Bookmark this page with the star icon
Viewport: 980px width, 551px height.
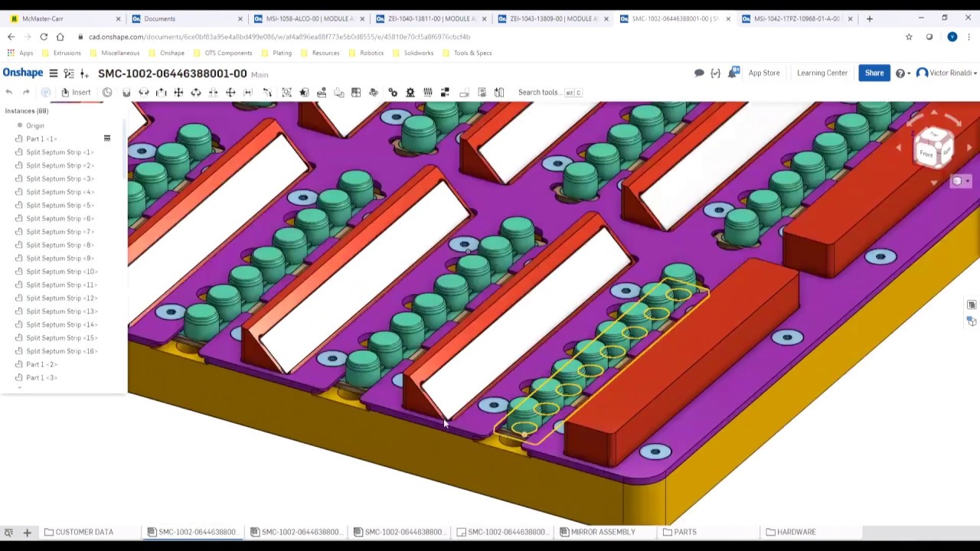[909, 37]
